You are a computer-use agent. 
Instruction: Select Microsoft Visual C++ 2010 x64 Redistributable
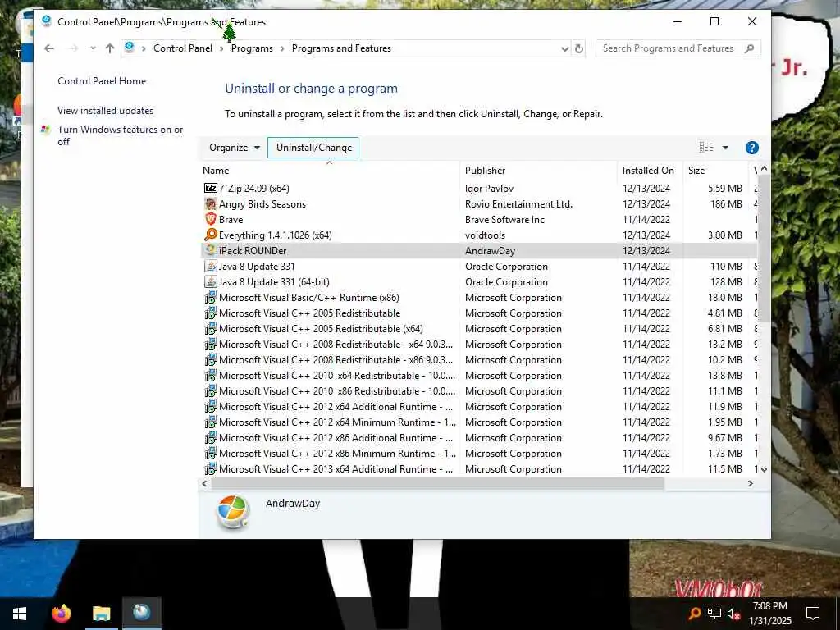(337, 375)
